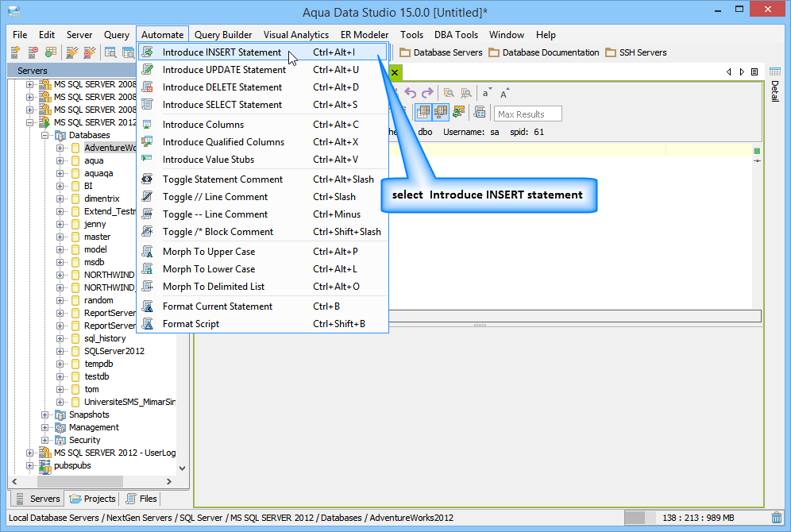
Task: Close the query tab with green X
Action: [395, 72]
